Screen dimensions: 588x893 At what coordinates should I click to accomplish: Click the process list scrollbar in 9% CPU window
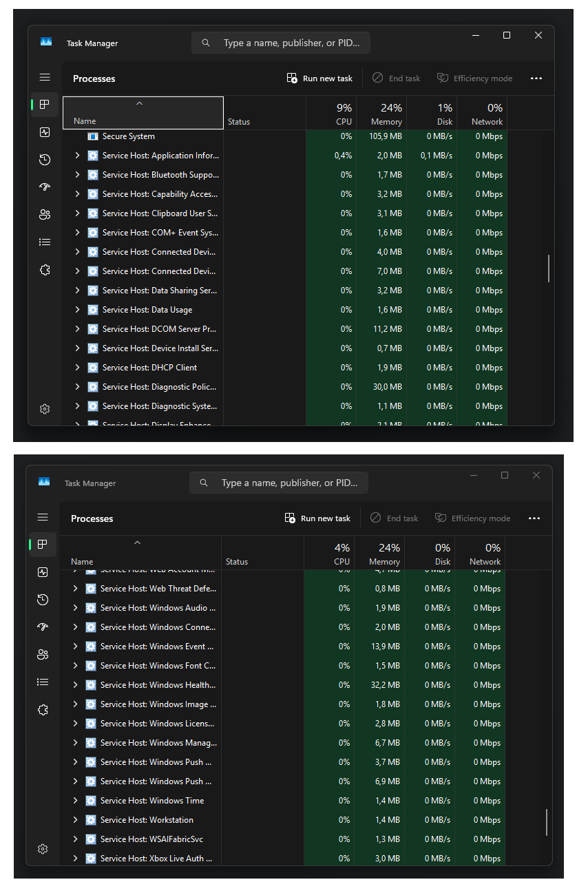coord(549,269)
